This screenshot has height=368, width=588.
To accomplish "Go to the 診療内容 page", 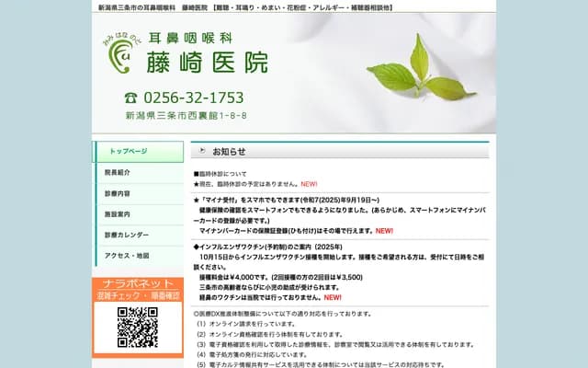I will point(138,193).
